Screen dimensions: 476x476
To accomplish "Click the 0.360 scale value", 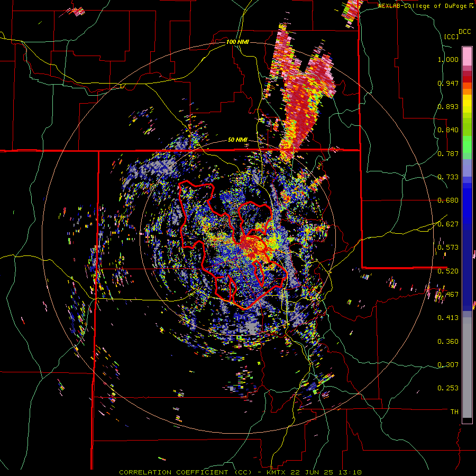I will click(x=448, y=342).
